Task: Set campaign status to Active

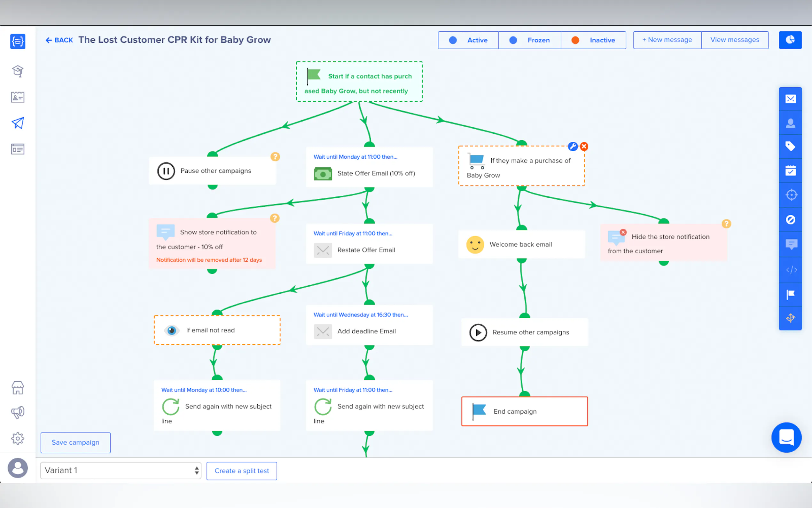Action: 468,40
